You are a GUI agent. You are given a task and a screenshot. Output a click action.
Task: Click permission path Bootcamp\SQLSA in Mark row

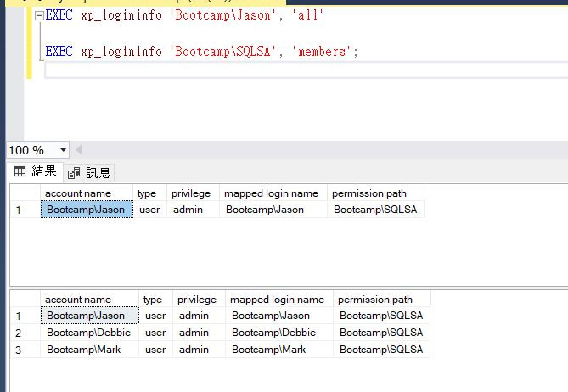pyautogui.click(x=381, y=350)
